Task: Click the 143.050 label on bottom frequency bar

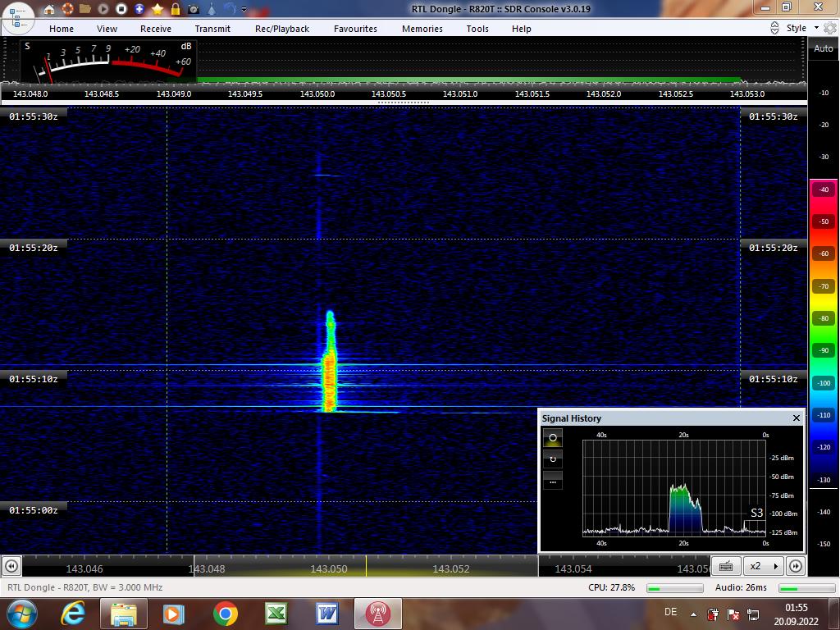Action: 329,569
